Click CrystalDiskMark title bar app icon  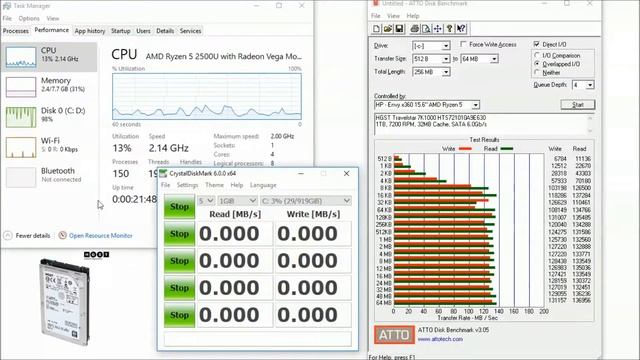163,173
